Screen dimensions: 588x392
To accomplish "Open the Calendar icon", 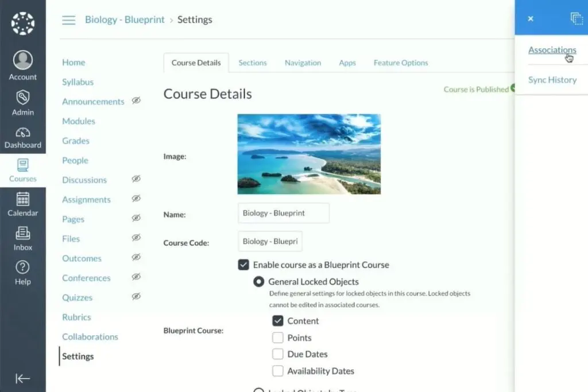I will click(x=23, y=199).
